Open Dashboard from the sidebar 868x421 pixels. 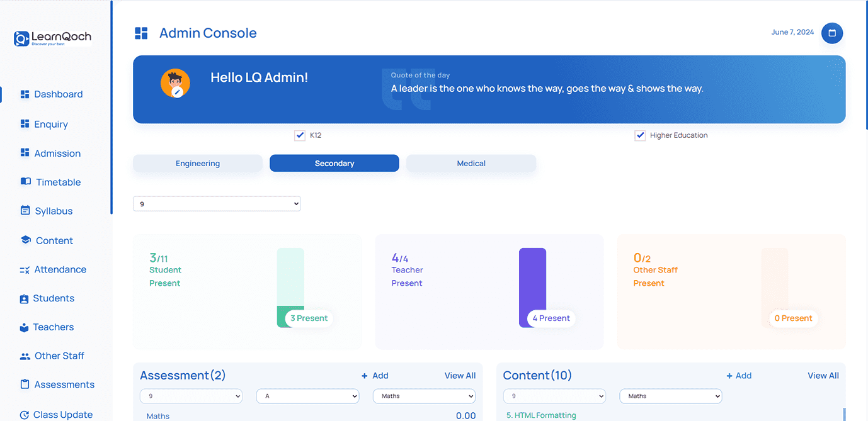[x=58, y=94]
